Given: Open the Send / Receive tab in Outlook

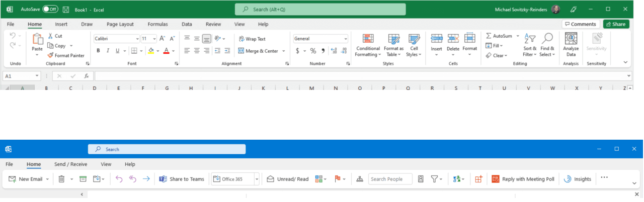Looking at the screenshot, I should 70,164.
